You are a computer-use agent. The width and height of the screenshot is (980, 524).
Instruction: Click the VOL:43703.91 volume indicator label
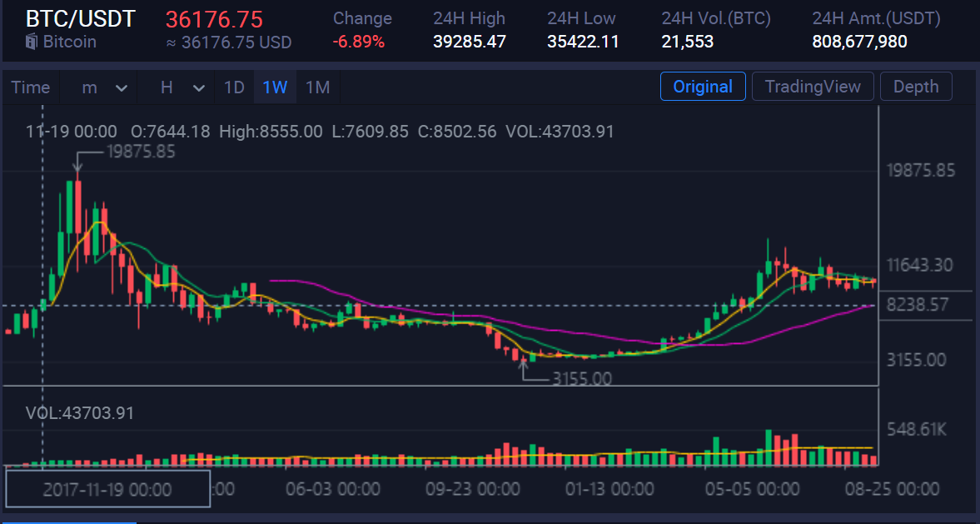(x=80, y=413)
